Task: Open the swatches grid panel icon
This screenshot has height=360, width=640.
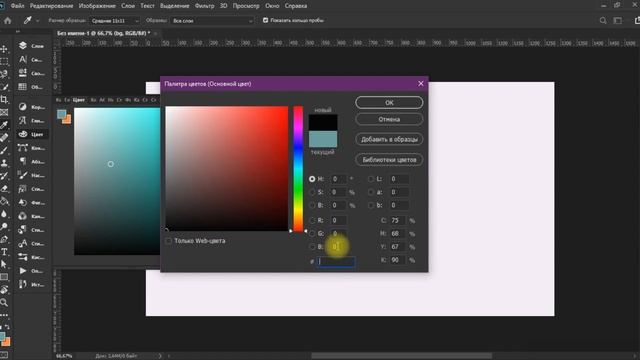Action: click(22, 87)
